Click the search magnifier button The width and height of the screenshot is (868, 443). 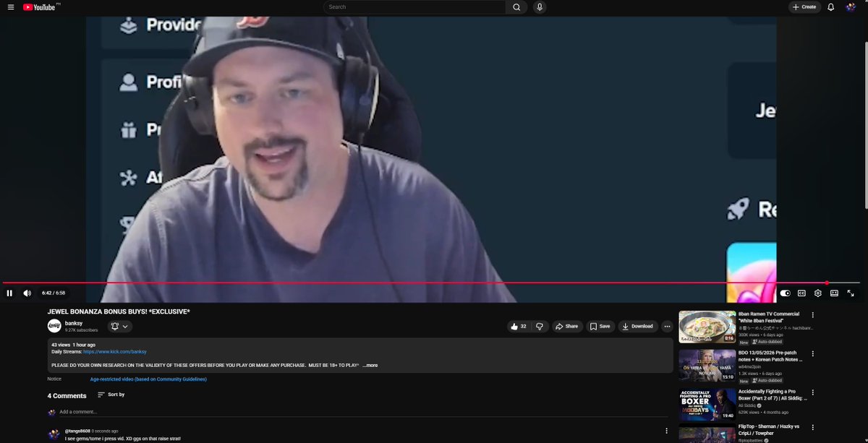[516, 7]
